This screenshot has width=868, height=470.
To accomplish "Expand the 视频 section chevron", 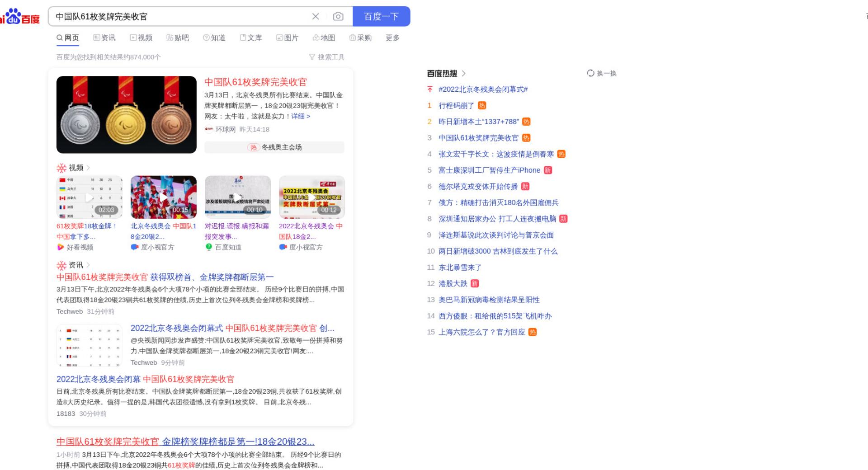I will (88, 168).
